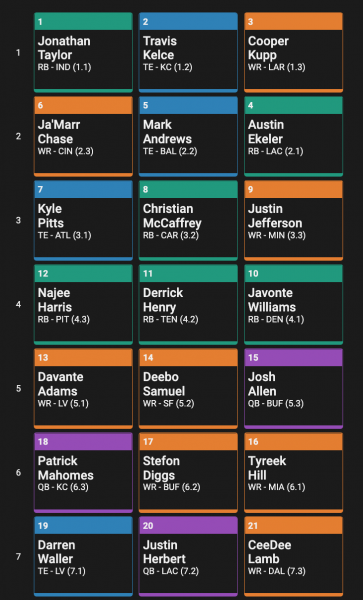Open the Deebo Samuel card

coord(188,389)
